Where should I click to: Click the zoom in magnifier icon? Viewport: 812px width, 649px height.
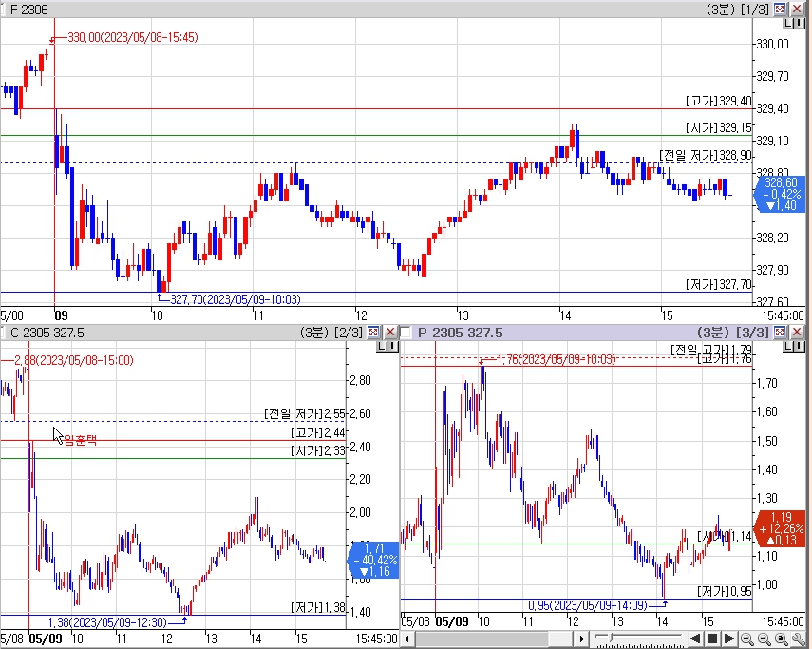pos(746,639)
